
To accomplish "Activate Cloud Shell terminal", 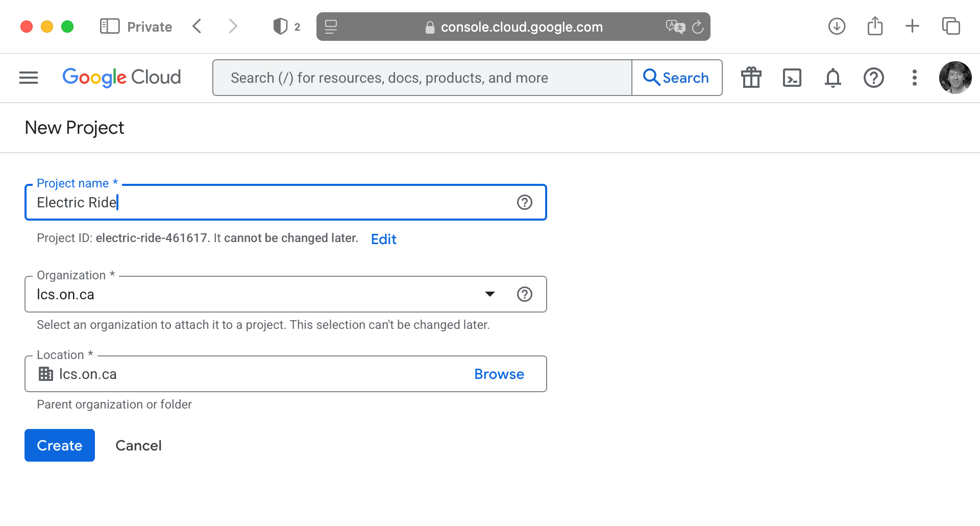I will coord(792,78).
